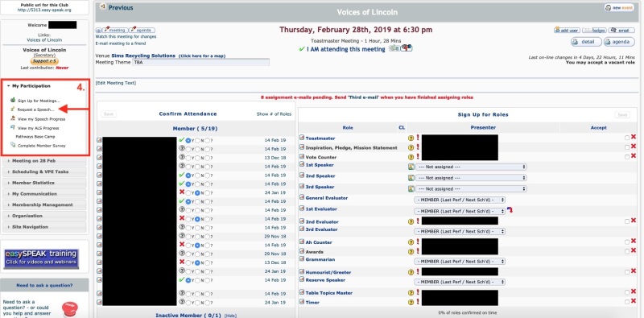Click the add user icon button
This screenshot has height=318, width=644.
[567, 31]
